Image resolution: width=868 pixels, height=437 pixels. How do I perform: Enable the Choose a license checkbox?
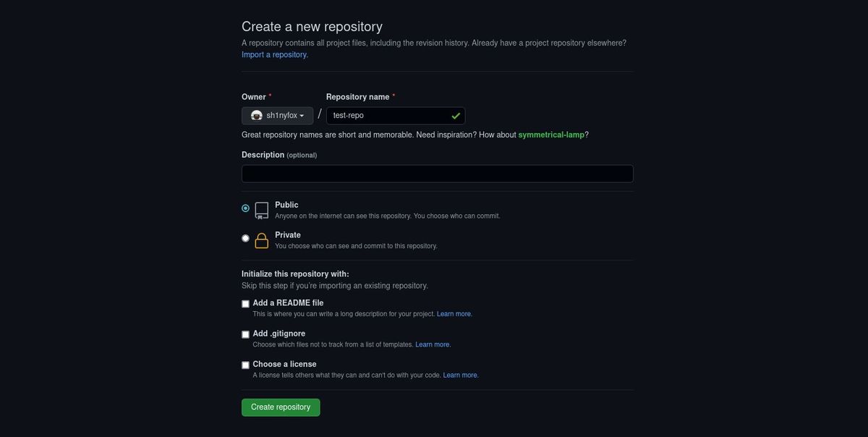pyautogui.click(x=244, y=364)
